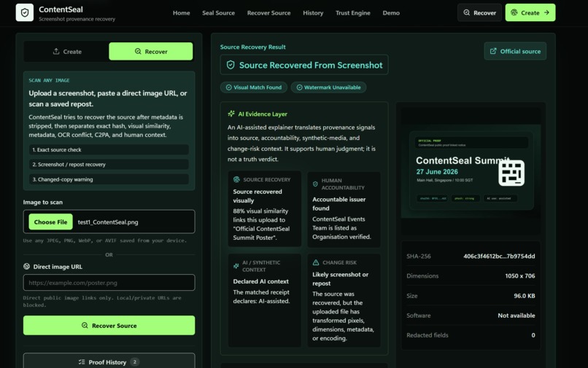This screenshot has height=368, width=588.
Task: Click the filename test1_ContentSeal.png
Action: (x=108, y=222)
